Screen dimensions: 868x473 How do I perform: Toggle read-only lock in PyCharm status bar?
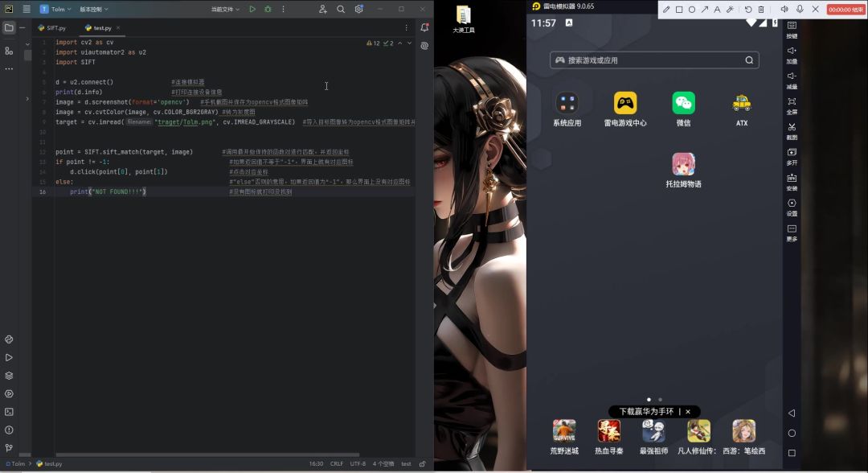pos(422,463)
